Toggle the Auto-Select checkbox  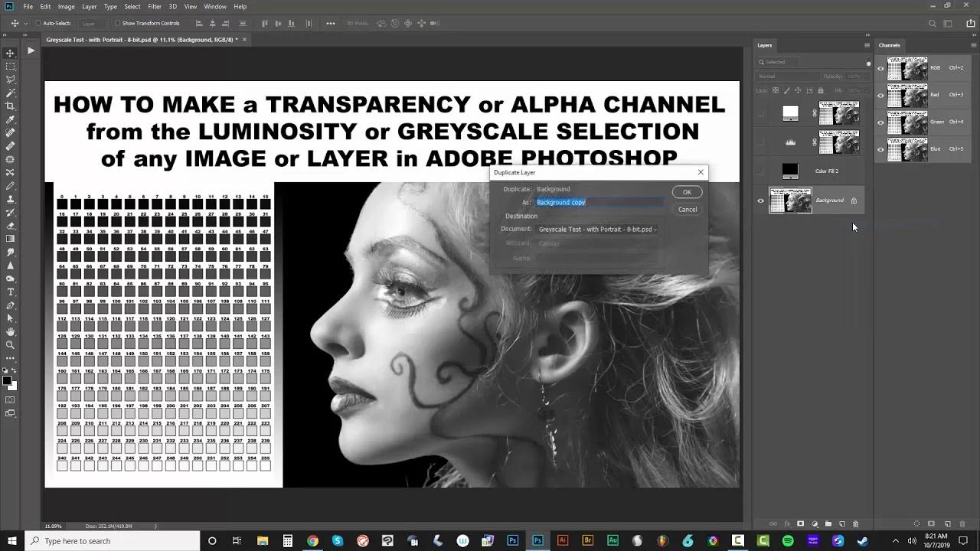[38, 24]
